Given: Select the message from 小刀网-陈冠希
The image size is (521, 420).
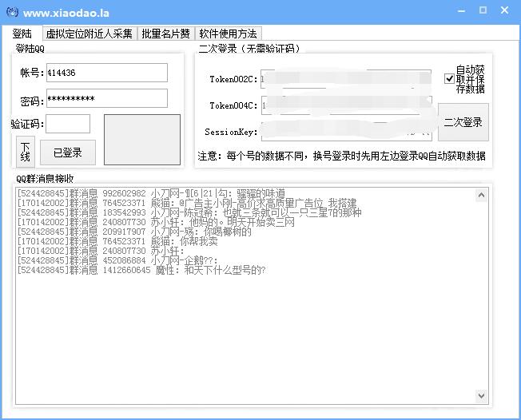Looking at the screenshot, I should (189, 212).
